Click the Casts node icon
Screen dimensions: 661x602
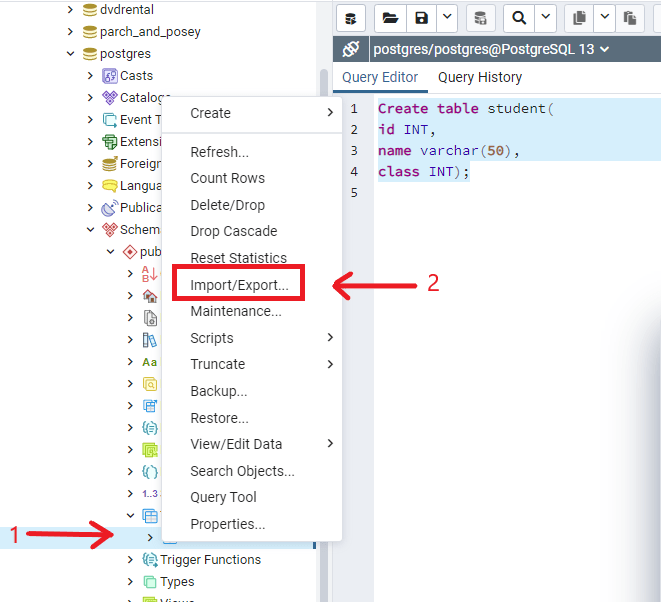[110, 76]
